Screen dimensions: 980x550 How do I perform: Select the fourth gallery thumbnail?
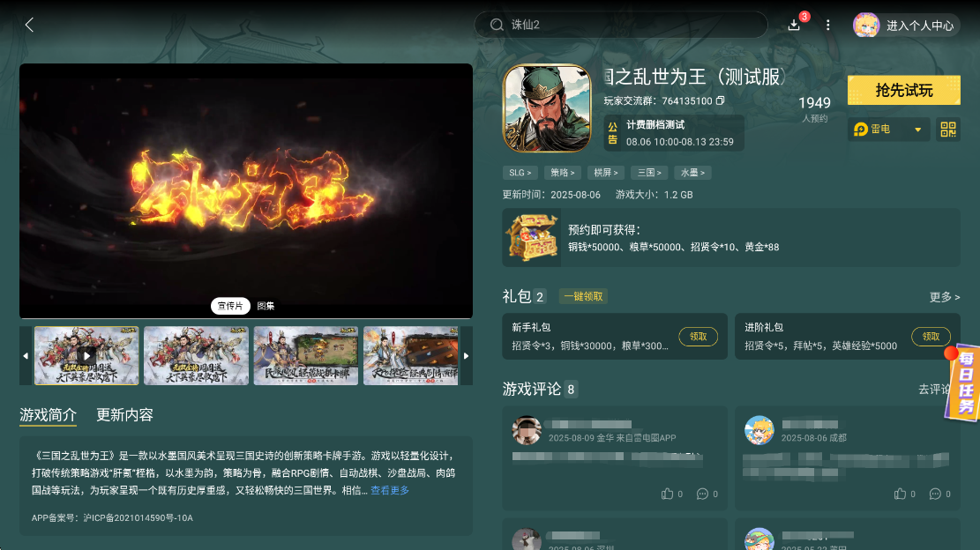point(411,355)
